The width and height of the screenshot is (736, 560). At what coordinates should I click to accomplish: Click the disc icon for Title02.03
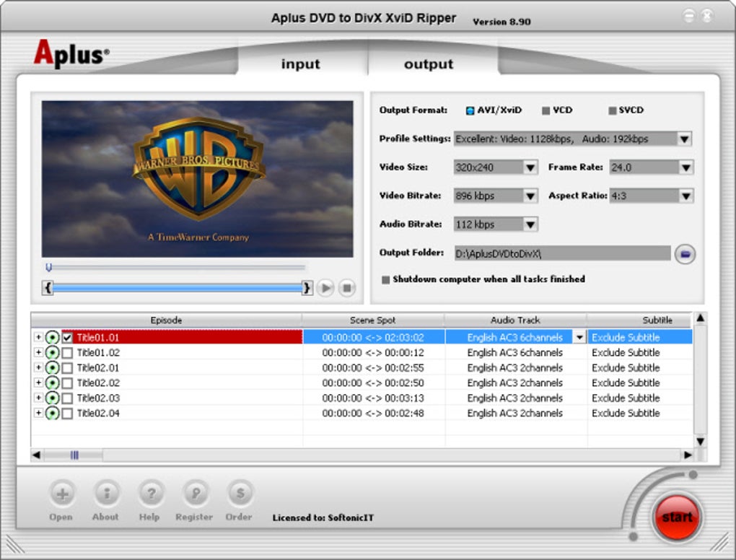tap(52, 398)
